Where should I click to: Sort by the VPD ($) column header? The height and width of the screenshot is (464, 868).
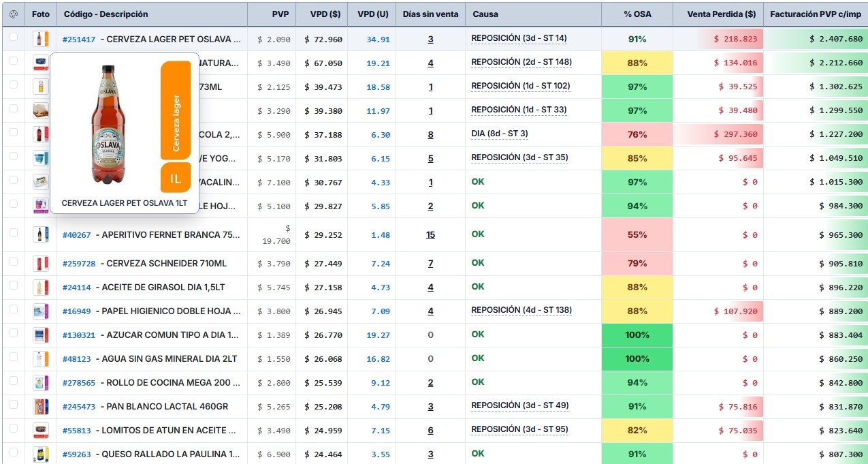322,14
